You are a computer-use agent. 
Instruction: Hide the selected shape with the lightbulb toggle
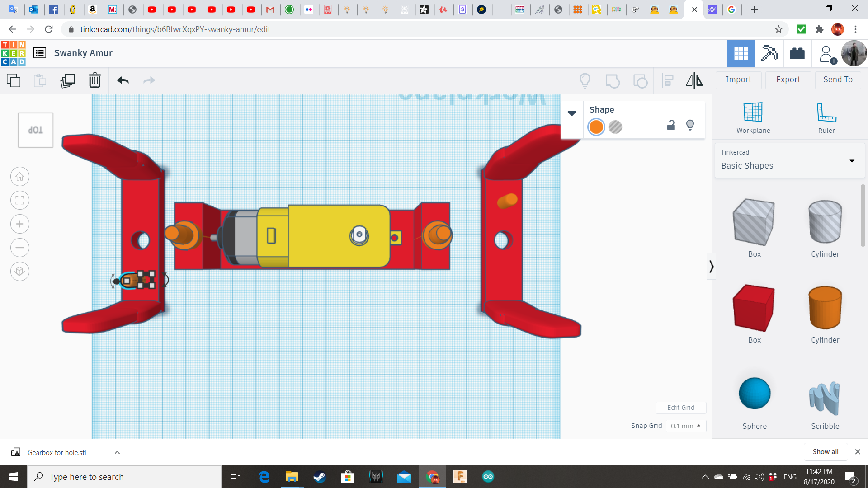[690, 125]
